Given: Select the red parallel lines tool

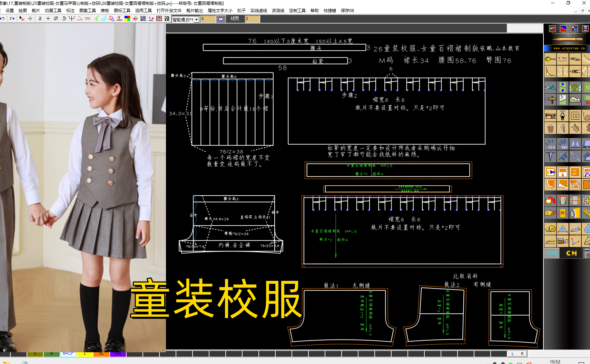Looking at the screenshot, I should point(88,19).
